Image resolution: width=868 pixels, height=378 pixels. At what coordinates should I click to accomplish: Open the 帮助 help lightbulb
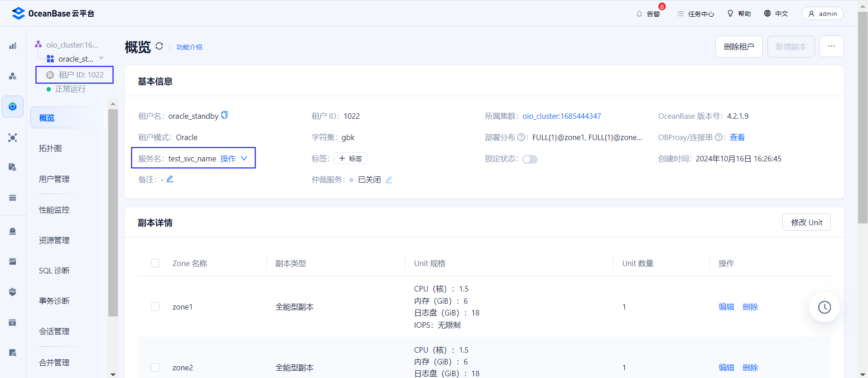pos(739,14)
